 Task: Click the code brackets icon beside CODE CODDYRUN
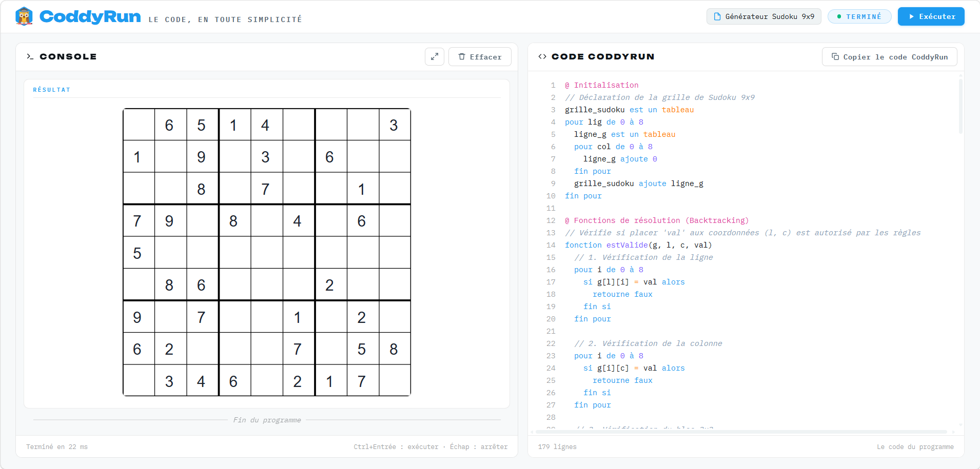click(542, 56)
